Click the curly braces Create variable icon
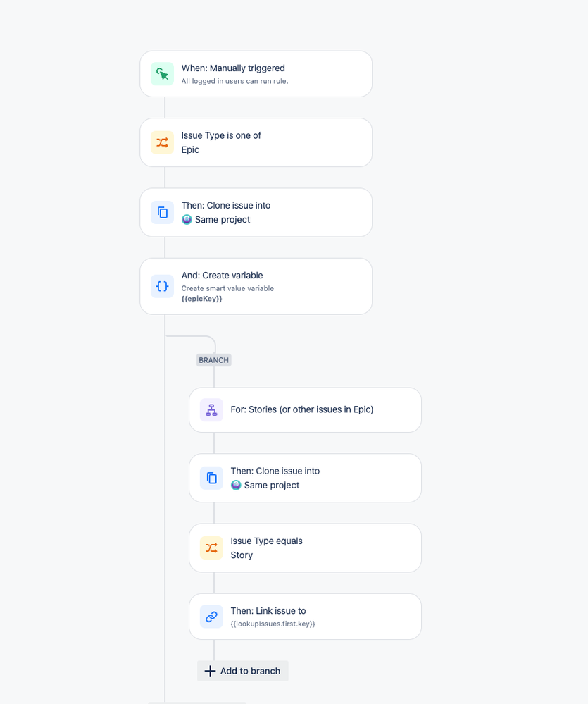 pyautogui.click(x=163, y=286)
